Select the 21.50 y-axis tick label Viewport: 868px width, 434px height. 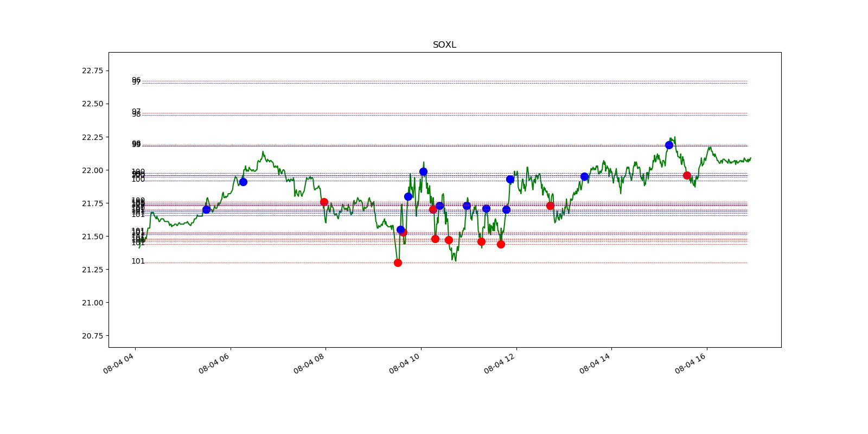point(92,237)
